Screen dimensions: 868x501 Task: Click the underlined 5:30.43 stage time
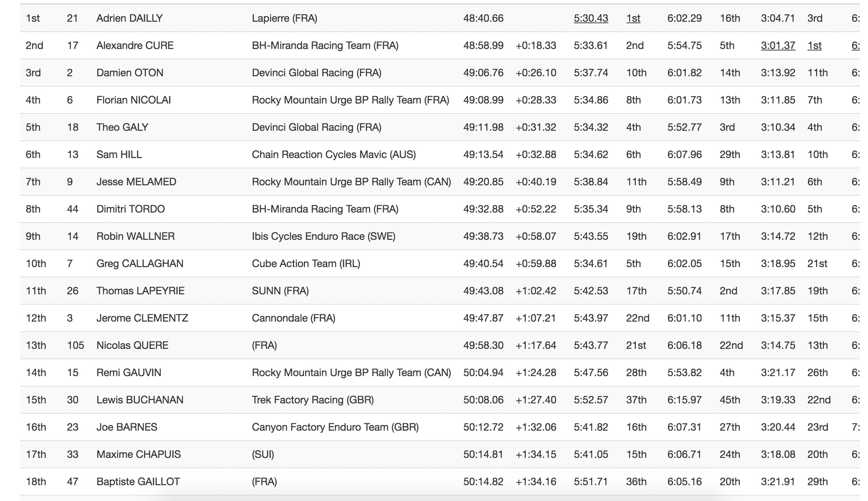pos(590,18)
